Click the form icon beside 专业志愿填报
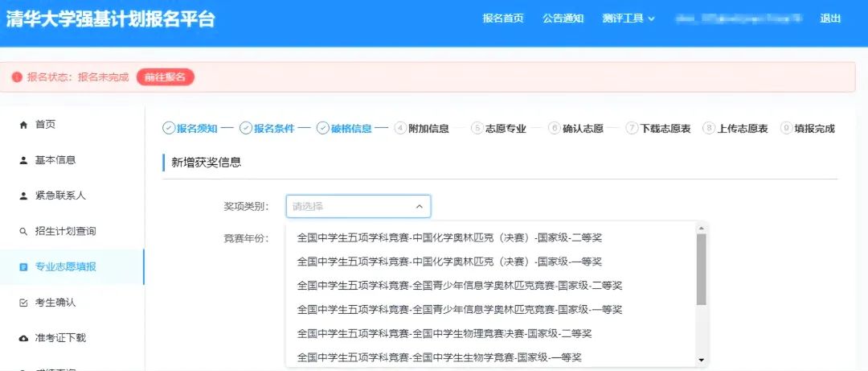Viewport: 868px width, 371px height. 23,267
